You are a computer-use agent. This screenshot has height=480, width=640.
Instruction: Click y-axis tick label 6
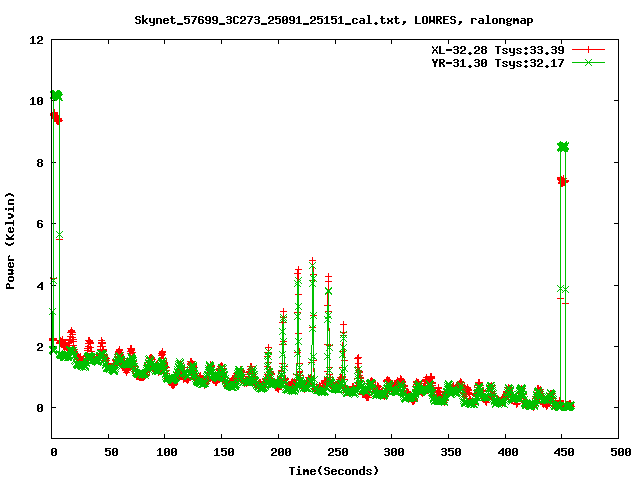tap(40, 224)
